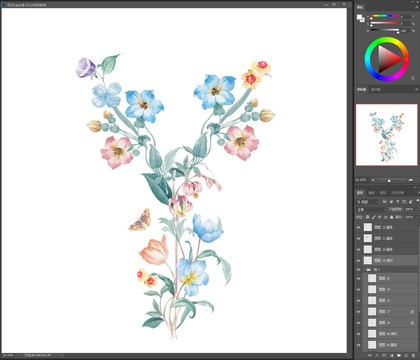Click the smart object filter icon

click(410, 202)
